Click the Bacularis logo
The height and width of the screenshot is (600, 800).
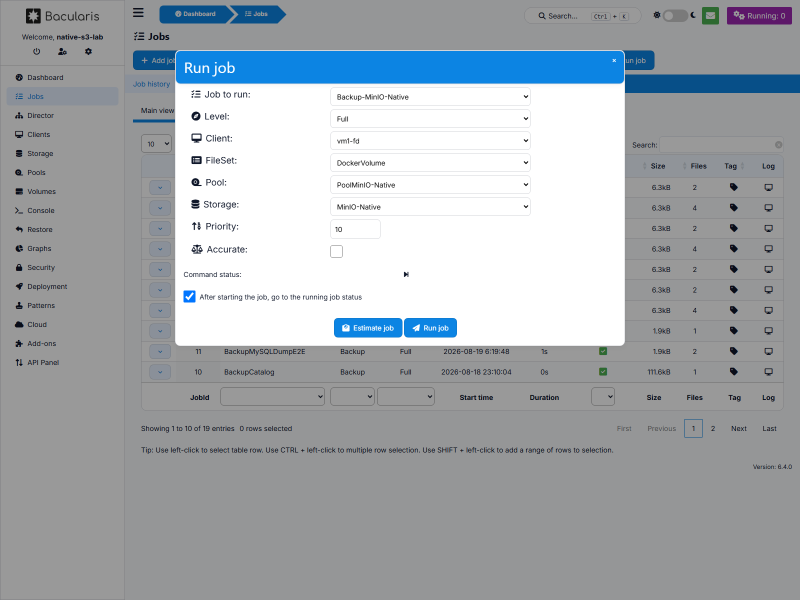[62, 16]
